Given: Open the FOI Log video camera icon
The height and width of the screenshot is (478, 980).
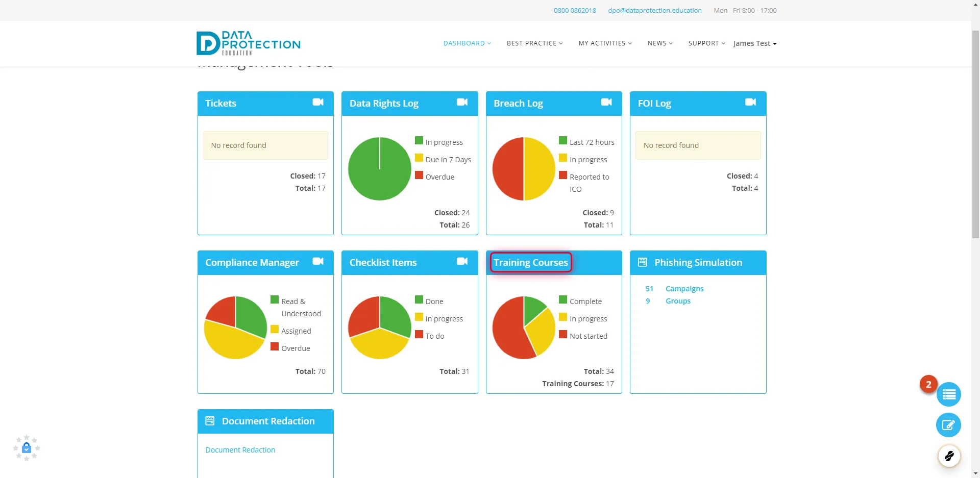Looking at the screenshot, I should click(750, 102).
